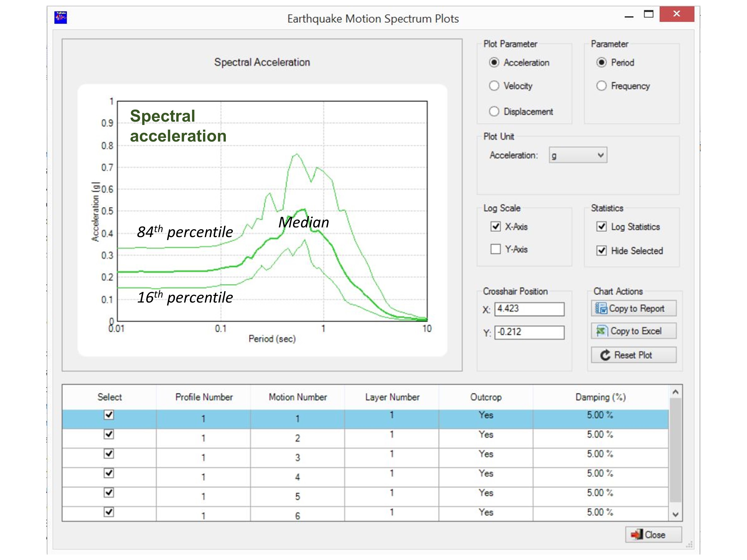747x560 pixels.
Task: Toggle the Hide Selected checkbox
Action: 601,250
